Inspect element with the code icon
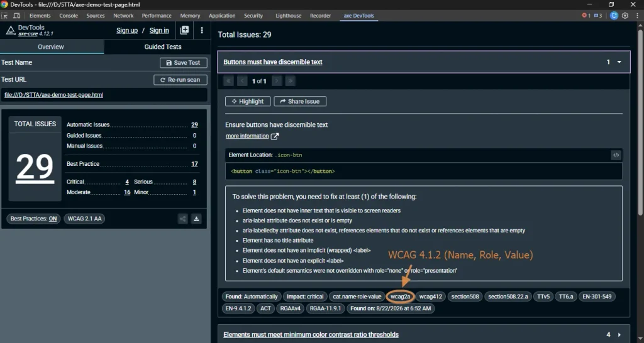 (616, 155)
